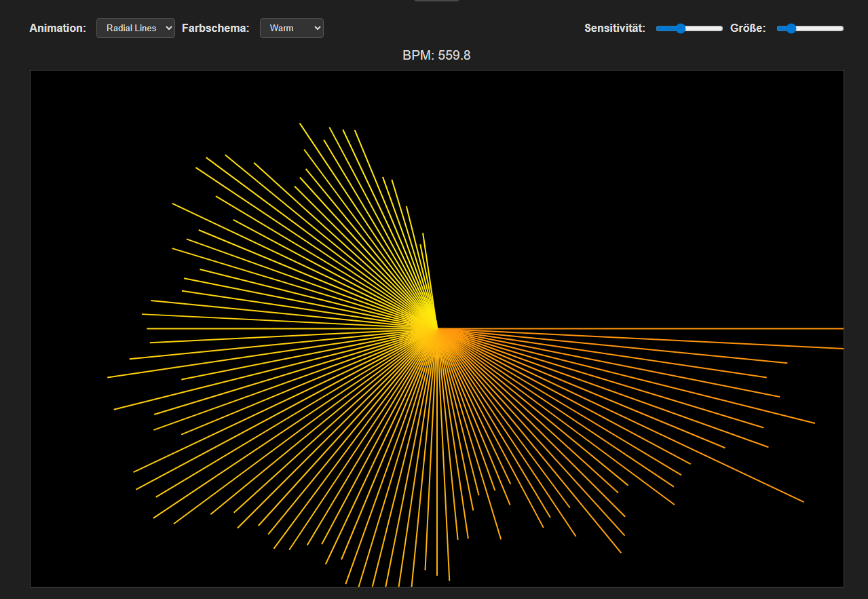The image size is (868, 599).
Task: Click the Farbschema: label
Action: tap(216, 28)
